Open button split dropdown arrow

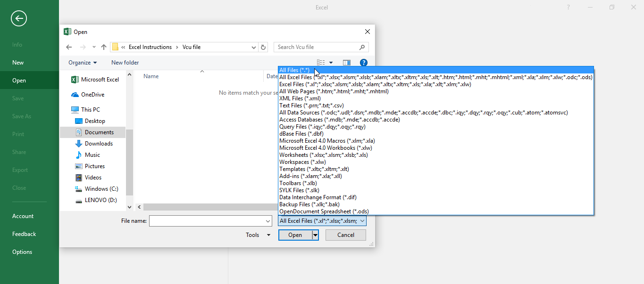coord(315,235)
